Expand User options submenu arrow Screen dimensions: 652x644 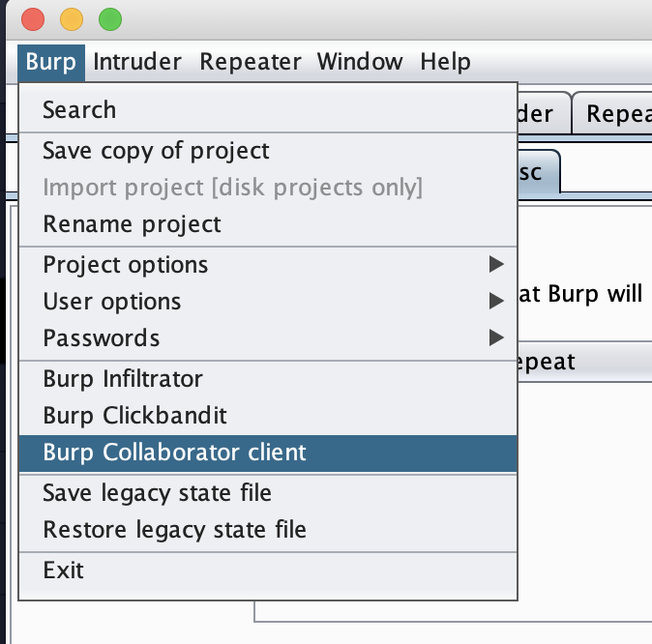coord(496,301)
